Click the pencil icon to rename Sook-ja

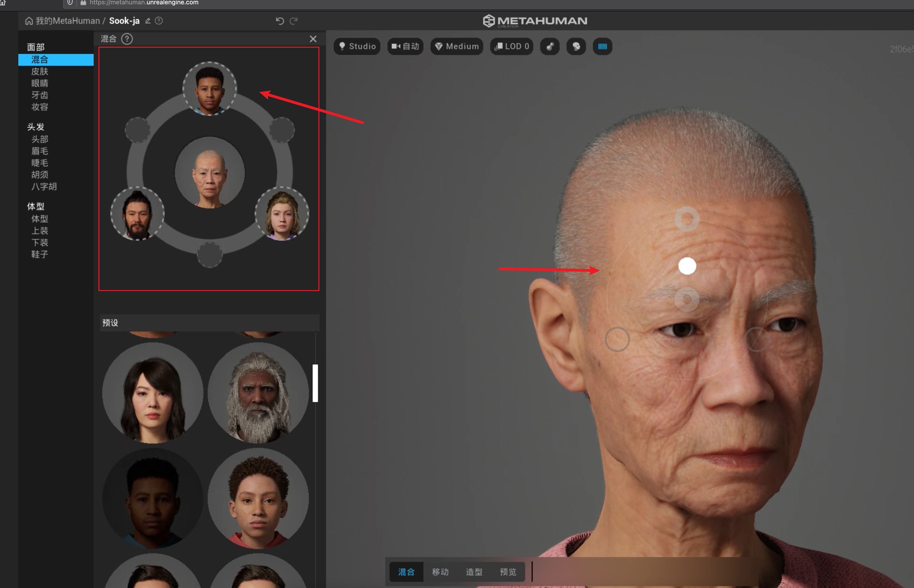pos(148,21)
